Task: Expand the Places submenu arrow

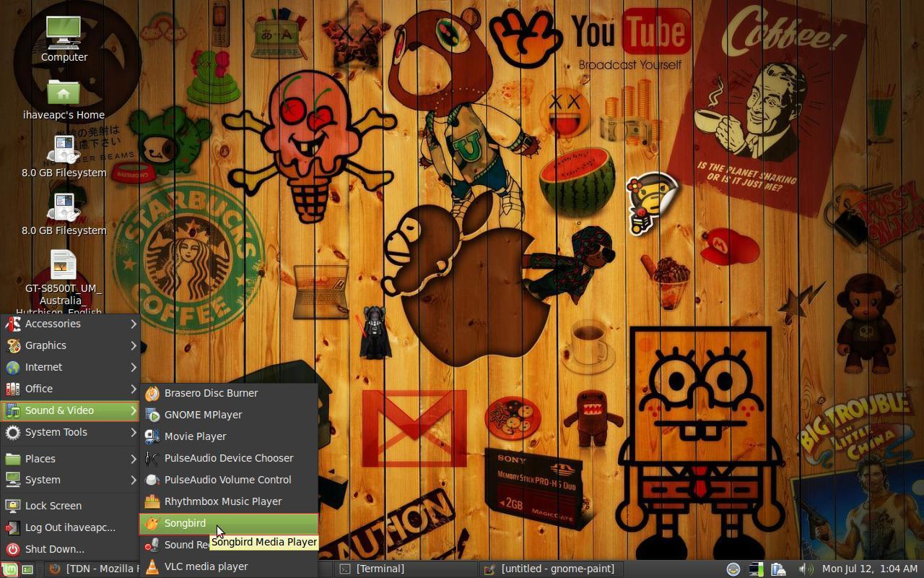Action: coord(134,459)
